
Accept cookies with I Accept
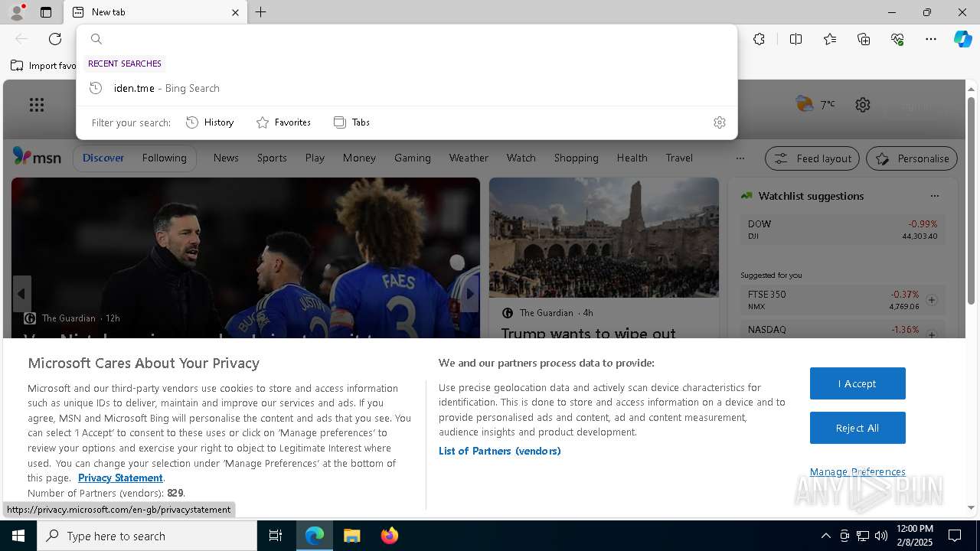(x=857, y=383)
